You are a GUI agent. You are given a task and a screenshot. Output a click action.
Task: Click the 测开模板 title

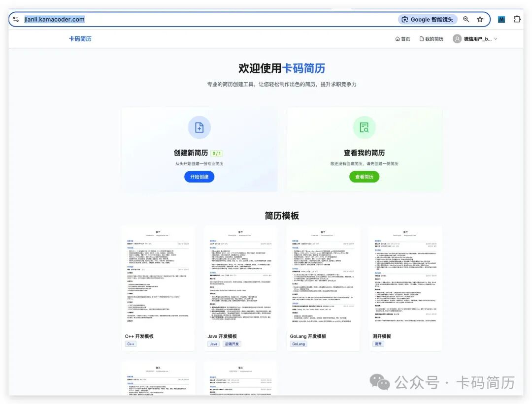coord(382,336)
